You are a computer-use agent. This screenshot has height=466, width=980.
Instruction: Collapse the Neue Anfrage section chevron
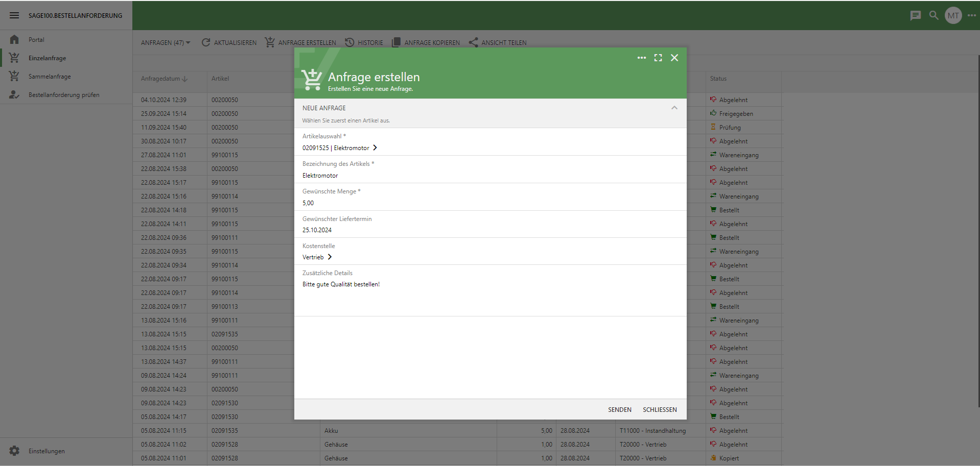pos(674,108)
